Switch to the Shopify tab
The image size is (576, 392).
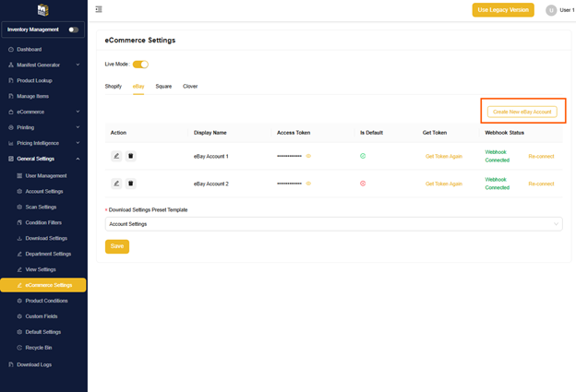114,87
